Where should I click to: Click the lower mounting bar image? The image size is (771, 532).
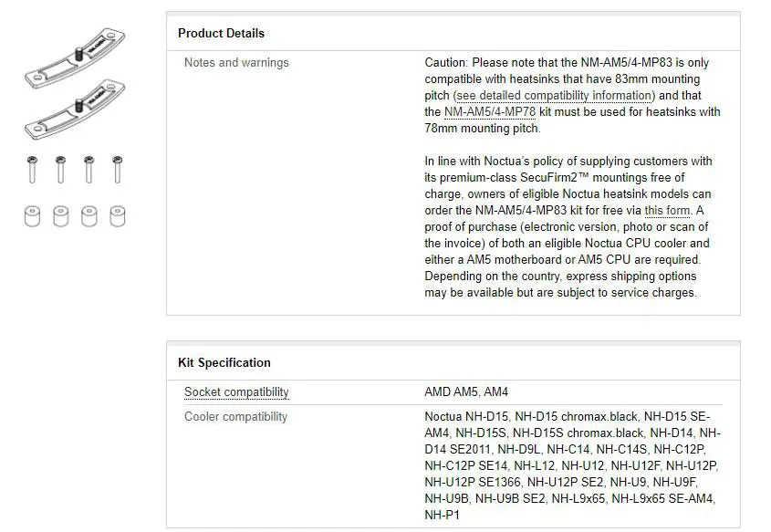tap(75, 110)
